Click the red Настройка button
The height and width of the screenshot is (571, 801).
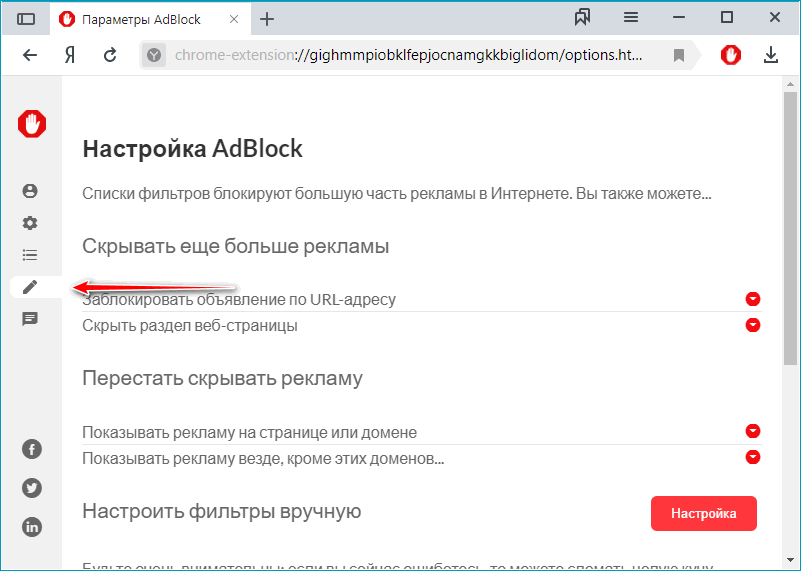(x=703, y=513)
